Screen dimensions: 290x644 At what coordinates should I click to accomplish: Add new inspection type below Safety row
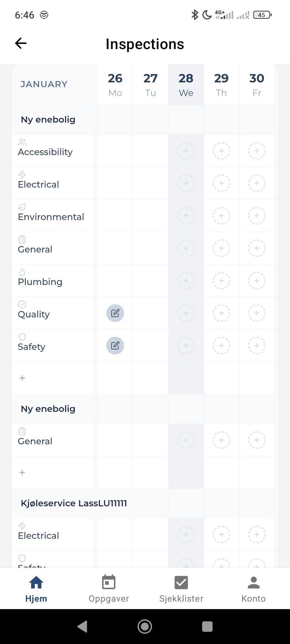coord(22,378)
